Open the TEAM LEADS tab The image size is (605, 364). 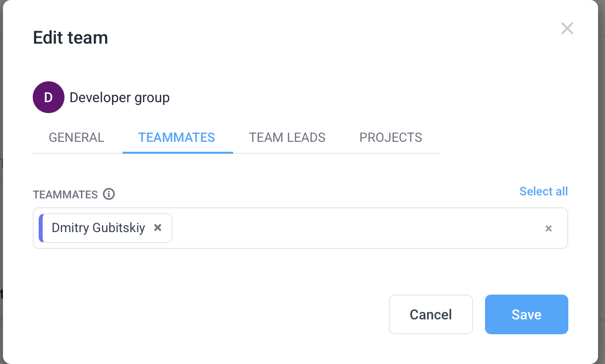(x=287, y=137)
